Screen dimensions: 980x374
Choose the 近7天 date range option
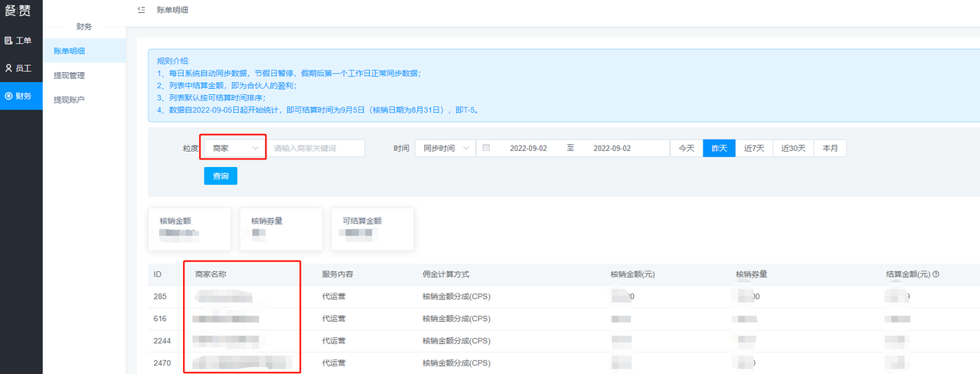pyautogui.click(x=754, y=148)
